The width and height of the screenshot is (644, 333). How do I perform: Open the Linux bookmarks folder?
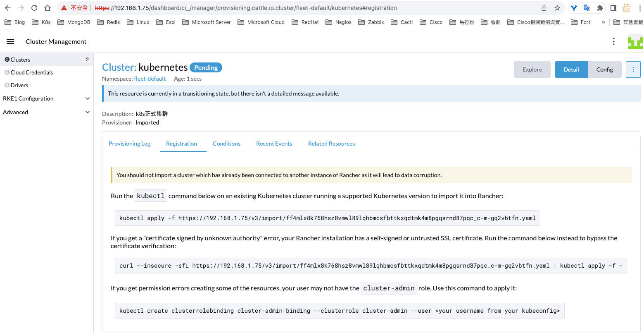pos(138,22)
